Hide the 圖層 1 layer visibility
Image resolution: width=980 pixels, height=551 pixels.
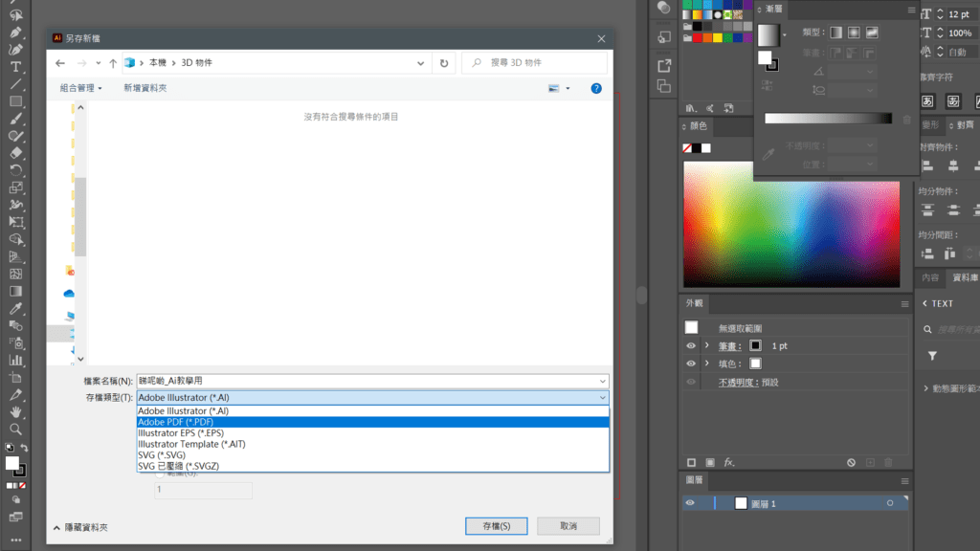tap(690, 503)
